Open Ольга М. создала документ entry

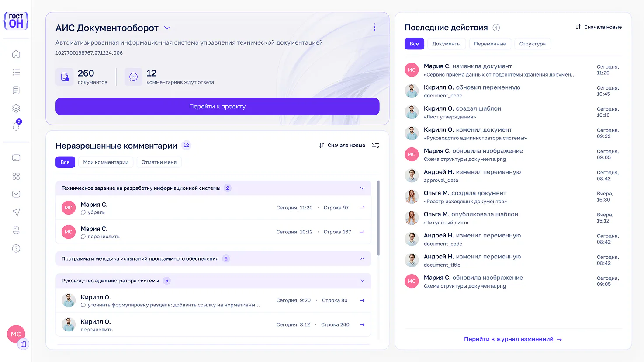tap(513, 197)
